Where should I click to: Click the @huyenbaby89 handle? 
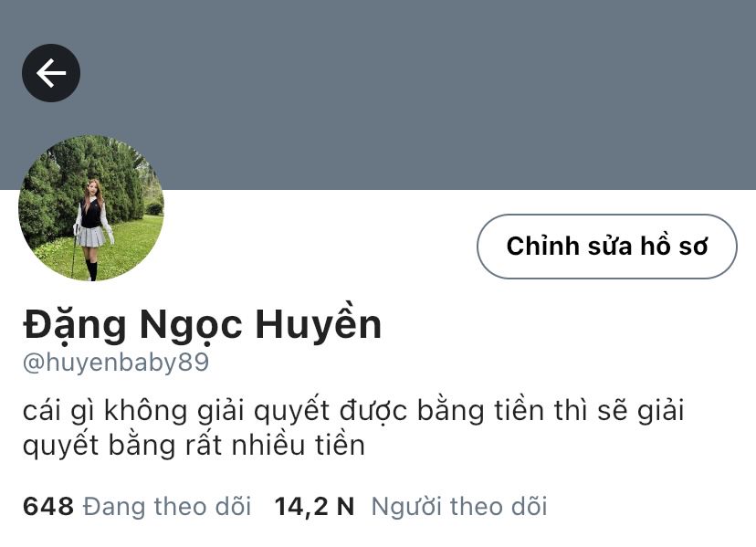pos(116,363)
